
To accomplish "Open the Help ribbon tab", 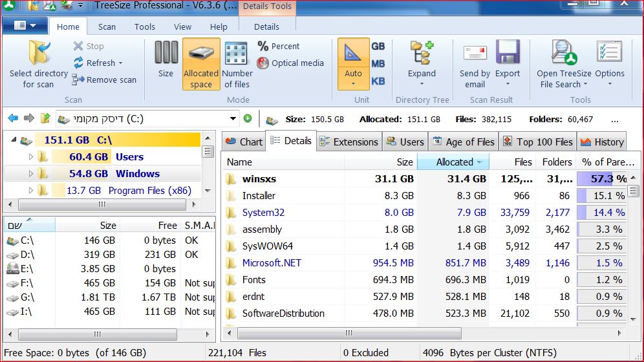I will point(219,27).
